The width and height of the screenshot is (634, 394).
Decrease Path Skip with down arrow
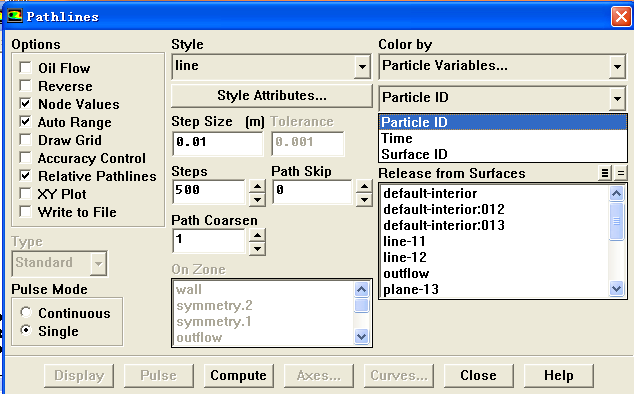point(364,199)
